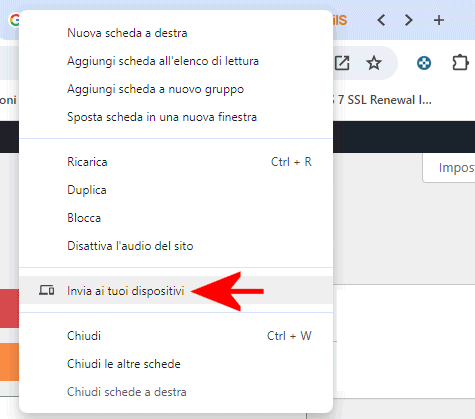Close the tab with 'Chiudi'

click(176, 336)
